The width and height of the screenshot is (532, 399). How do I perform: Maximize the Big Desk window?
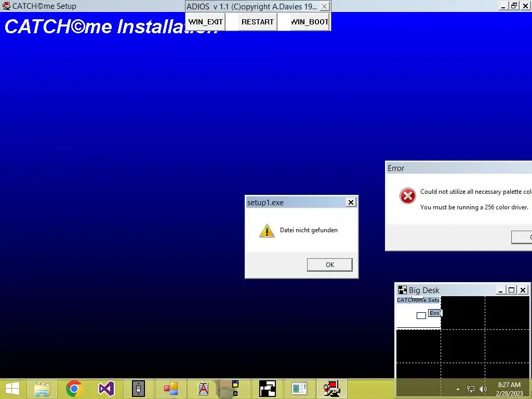512,290
